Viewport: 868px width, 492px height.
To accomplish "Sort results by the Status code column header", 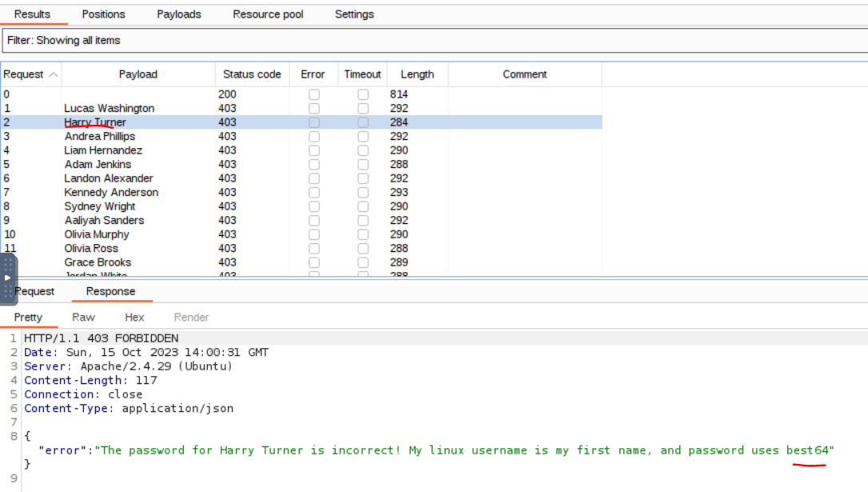I will (x=252, y=74).
